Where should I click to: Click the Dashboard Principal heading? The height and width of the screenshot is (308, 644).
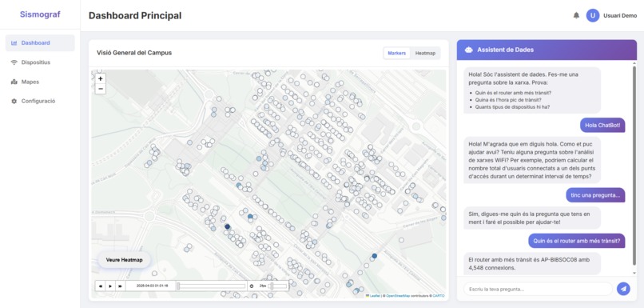point(135,16)
